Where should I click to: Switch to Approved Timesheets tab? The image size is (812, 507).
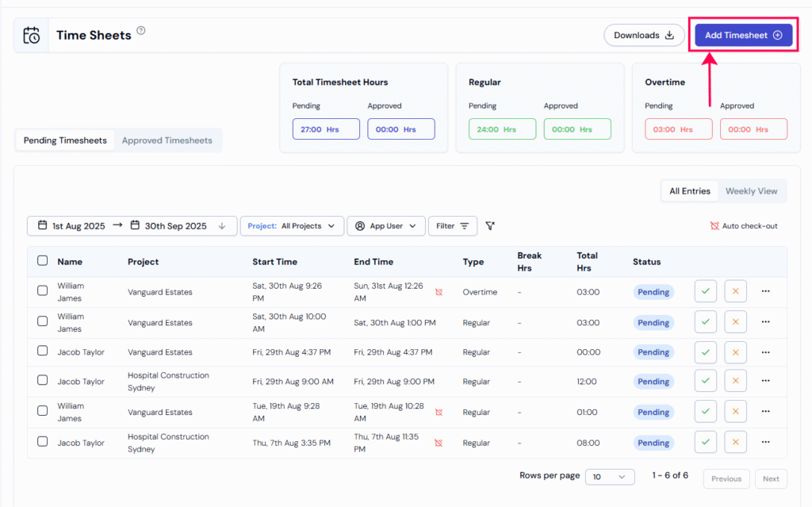tap(167, 140)
